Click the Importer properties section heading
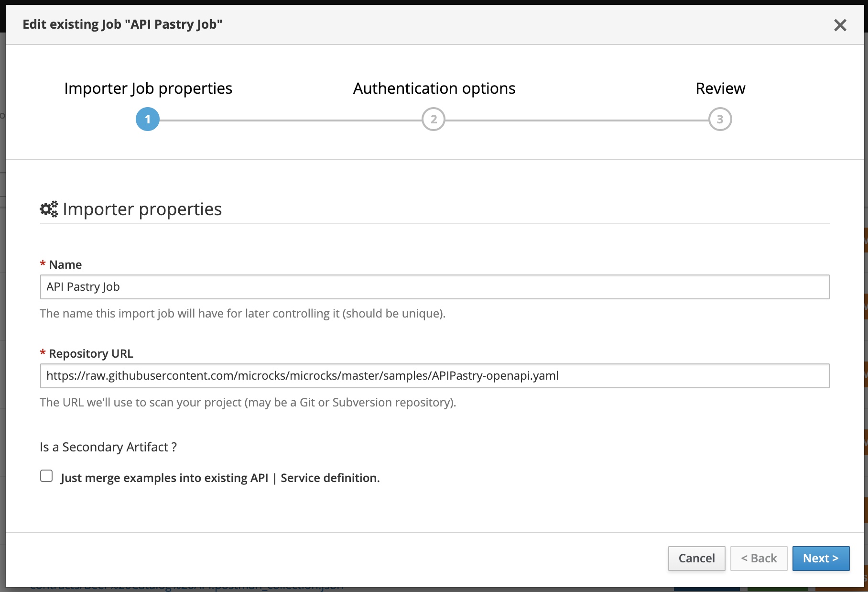The width and height of the screenshot is (868, 592). [142, 209]
